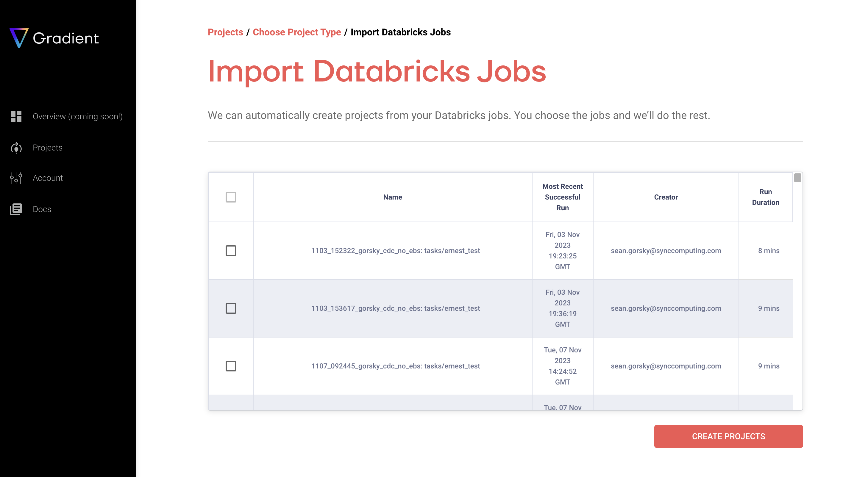Click the Gradient logo icon
Viewport: 868px width, 477px height.
(x=19, y=38)
